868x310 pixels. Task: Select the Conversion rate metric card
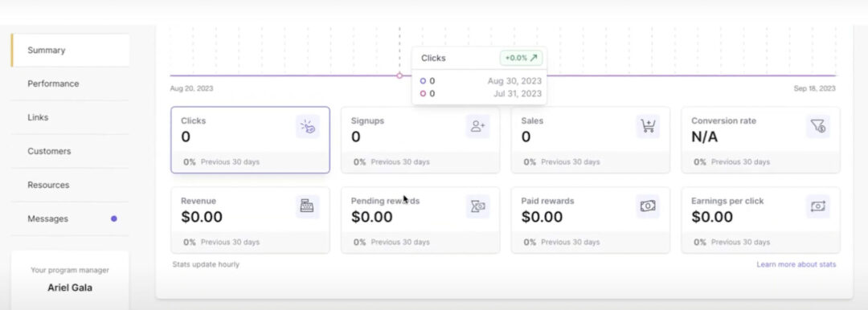pyautogui.click(x=760, y=140)
